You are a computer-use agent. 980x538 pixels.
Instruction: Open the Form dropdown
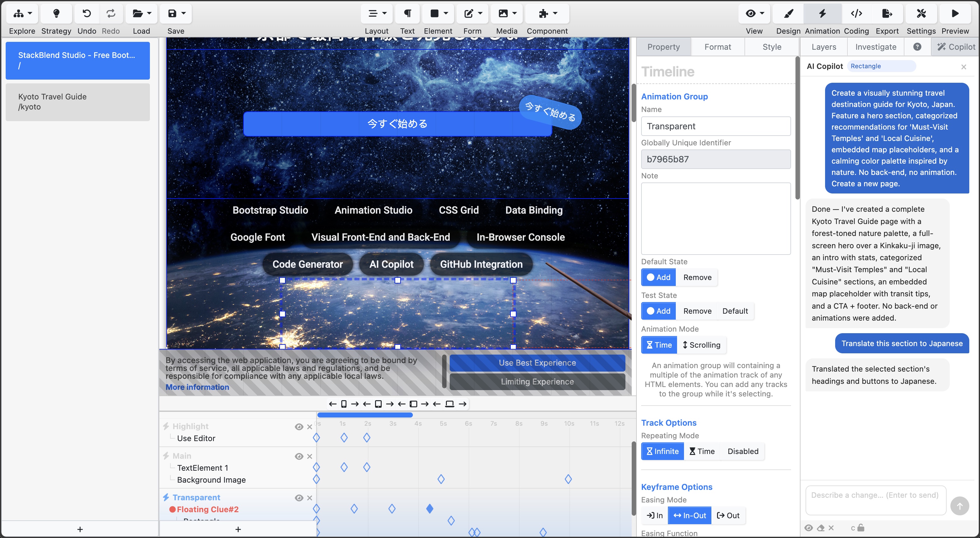coord(472,14)
